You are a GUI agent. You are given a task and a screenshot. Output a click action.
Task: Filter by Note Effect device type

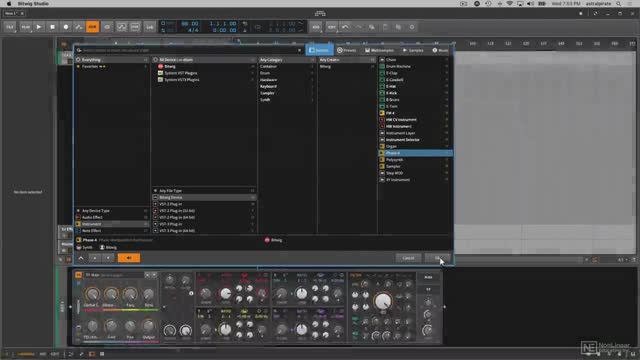tap(112, 231)
